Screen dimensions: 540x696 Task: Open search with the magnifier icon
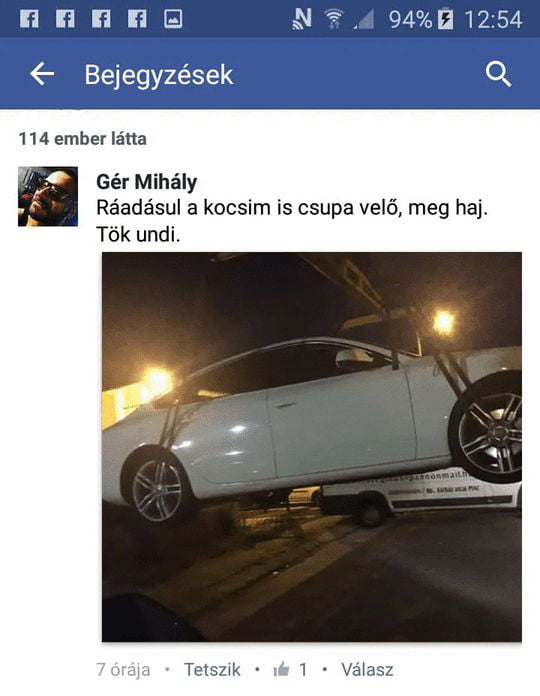tap(498, 74)
